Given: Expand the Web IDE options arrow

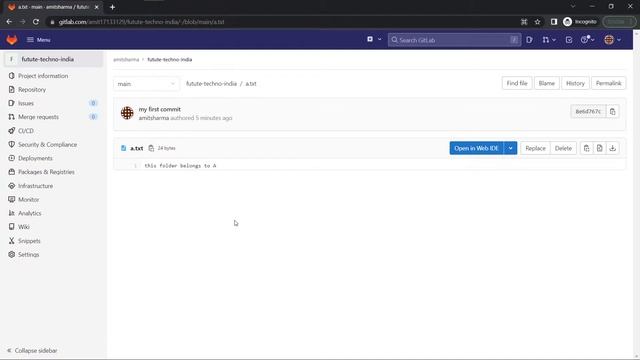Looking at the screenshot, I should [x=510, y=148].
